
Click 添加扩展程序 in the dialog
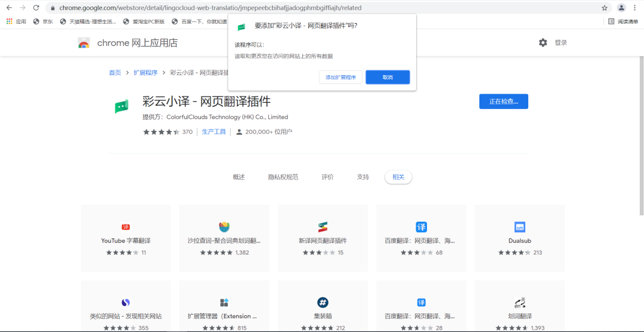click(x=340, y=77)
